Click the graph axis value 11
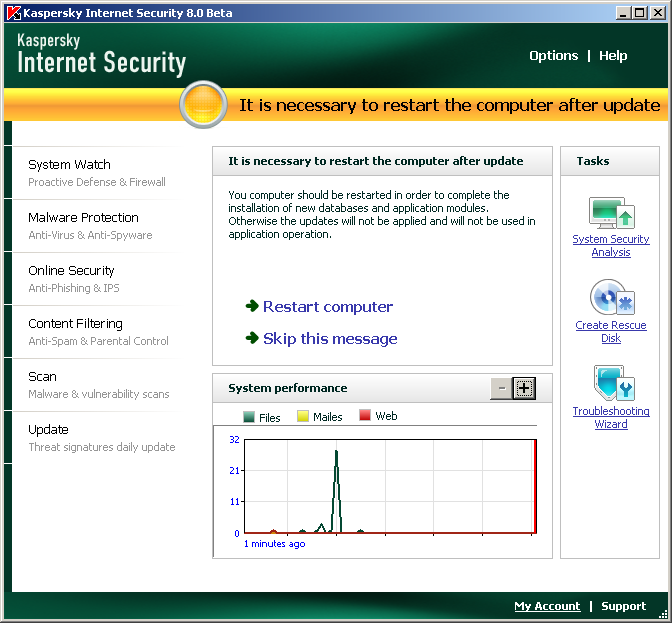This screenshot has width=672, height=623. click(234, 502)
